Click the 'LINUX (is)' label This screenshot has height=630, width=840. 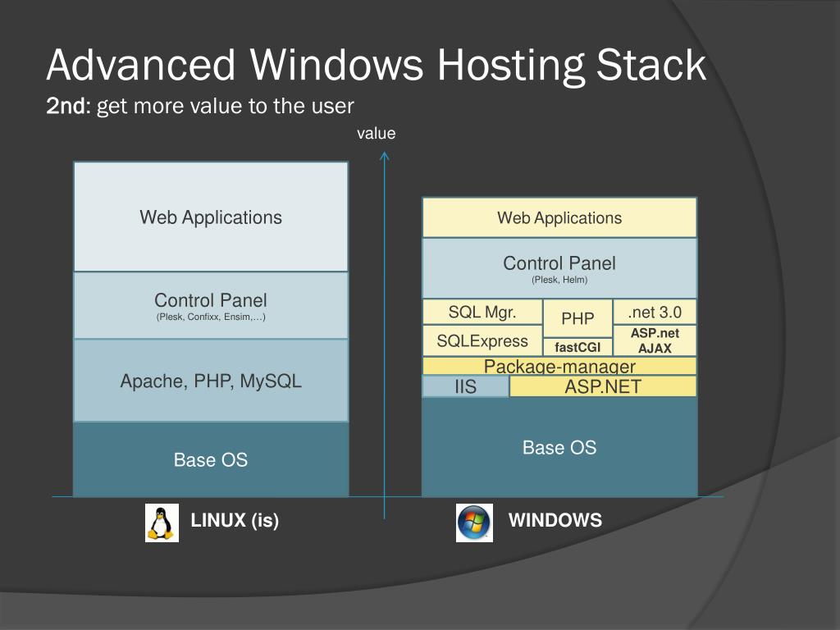[235, 520]
